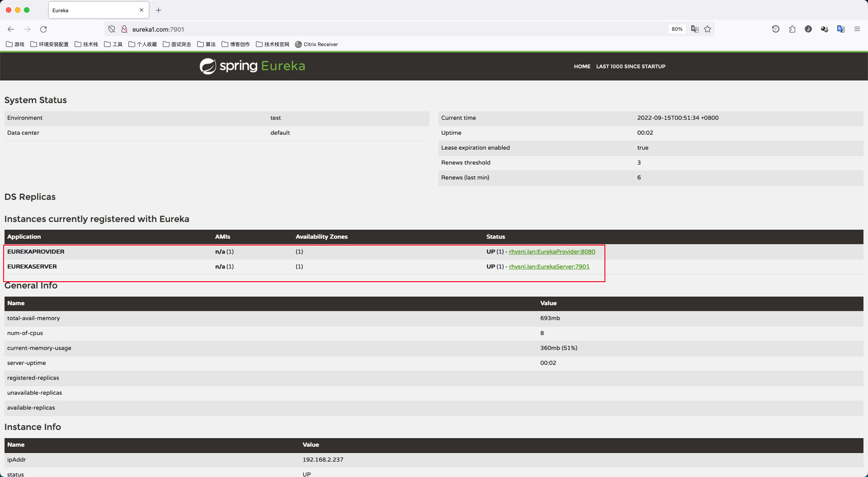Viewport: 868px width, 477px height.
Task: Click the total-avail-memory value 693mb
Action: (x=550, y=318)
